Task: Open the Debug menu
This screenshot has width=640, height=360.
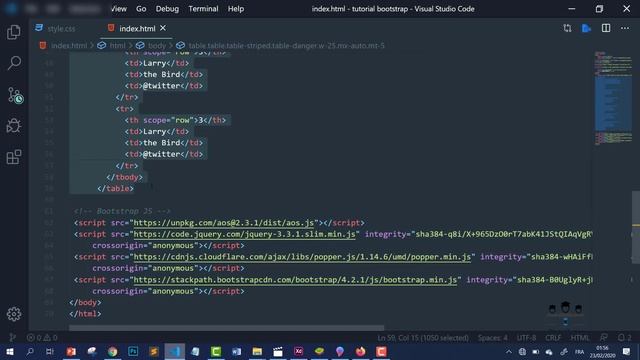Action: [x=167, y=9]
